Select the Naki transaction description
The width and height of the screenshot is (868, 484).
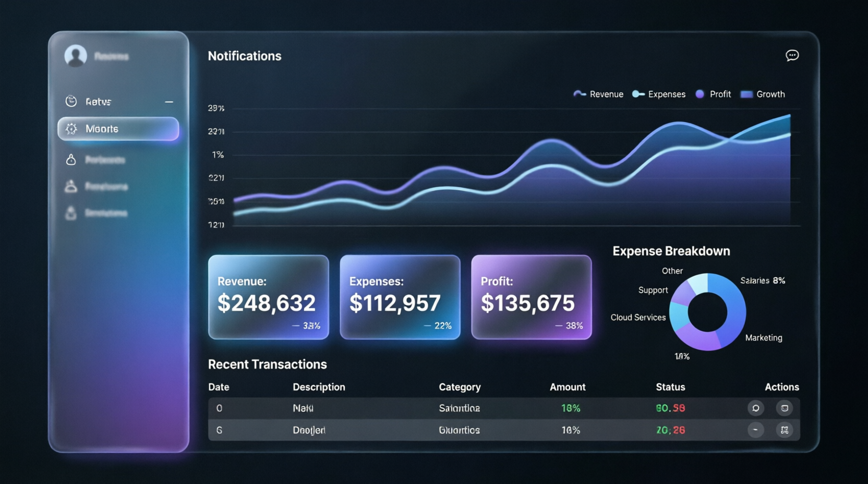pyautogui.click(x=303, y=408)
